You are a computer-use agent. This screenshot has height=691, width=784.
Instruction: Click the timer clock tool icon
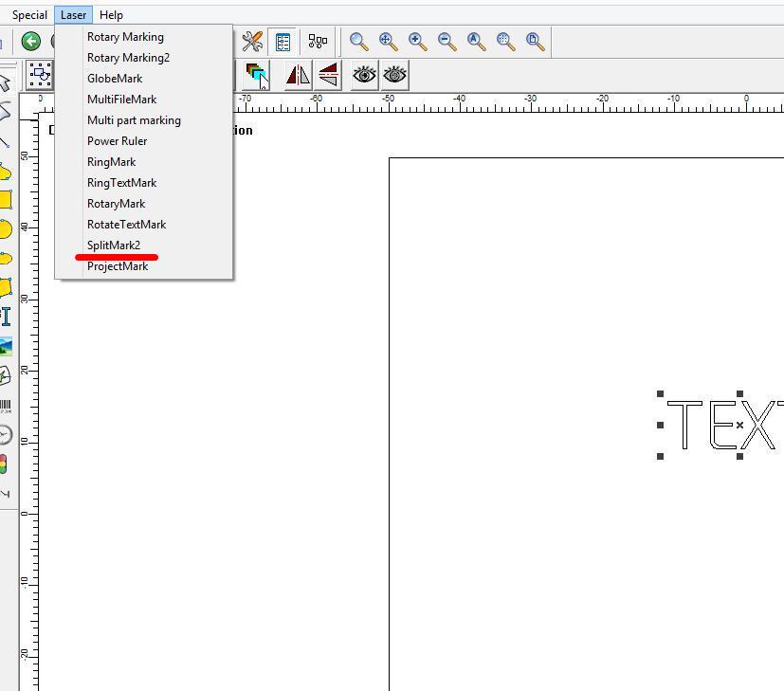click(6, 435)
